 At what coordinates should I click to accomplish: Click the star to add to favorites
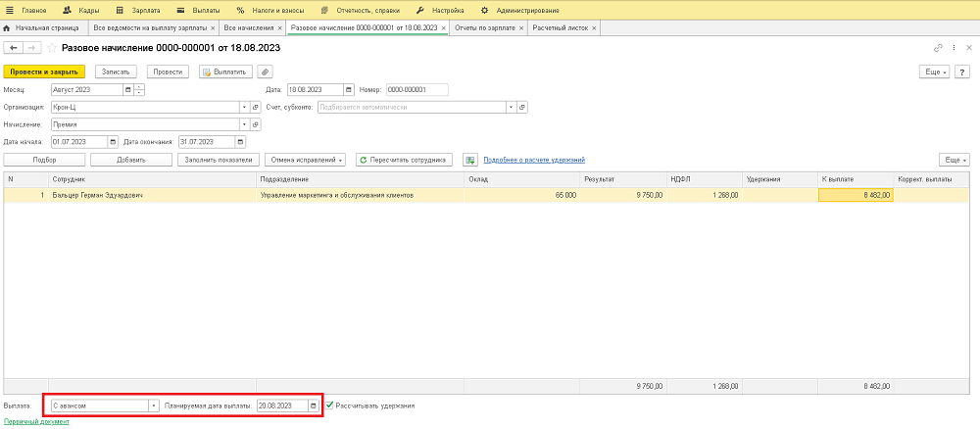51,48
